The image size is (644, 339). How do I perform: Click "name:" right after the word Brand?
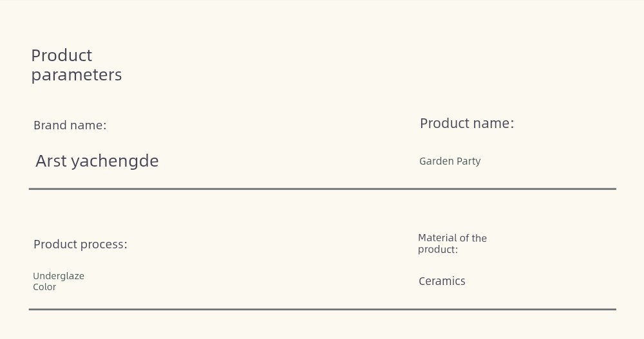[91, 125]
